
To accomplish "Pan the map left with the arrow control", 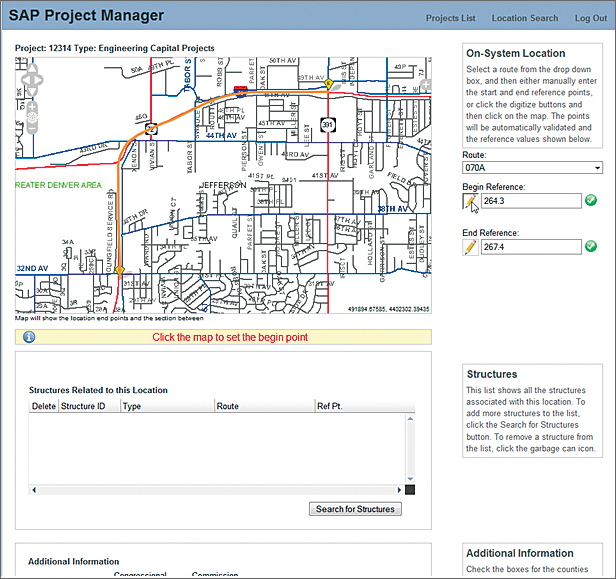I will coord(25,80).
